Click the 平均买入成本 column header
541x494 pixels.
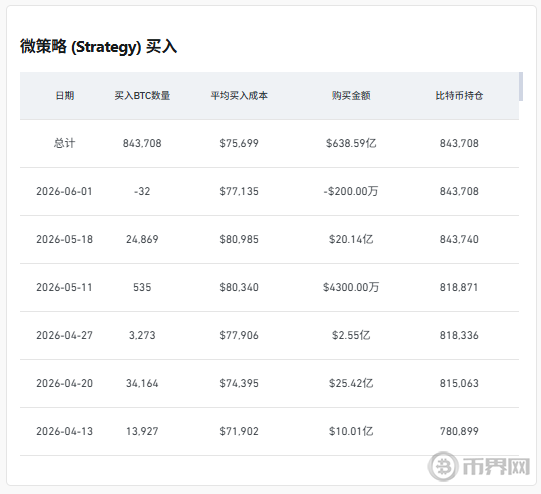tap(239, 96)
